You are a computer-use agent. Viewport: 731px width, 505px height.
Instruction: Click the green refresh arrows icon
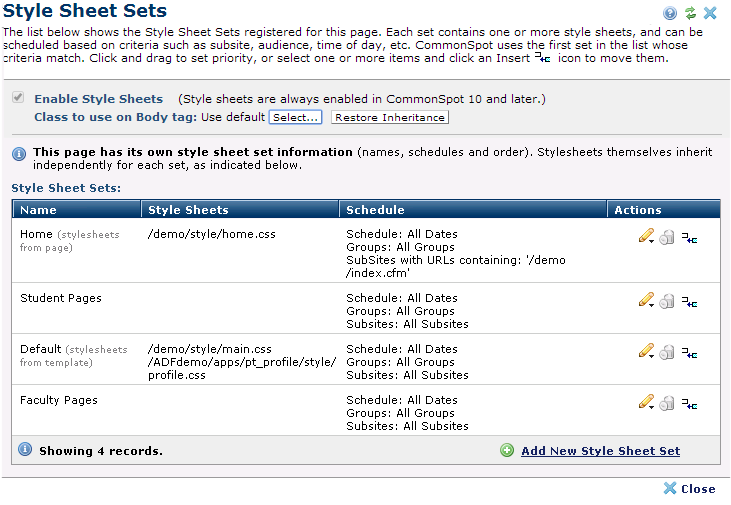click(690, 13)
